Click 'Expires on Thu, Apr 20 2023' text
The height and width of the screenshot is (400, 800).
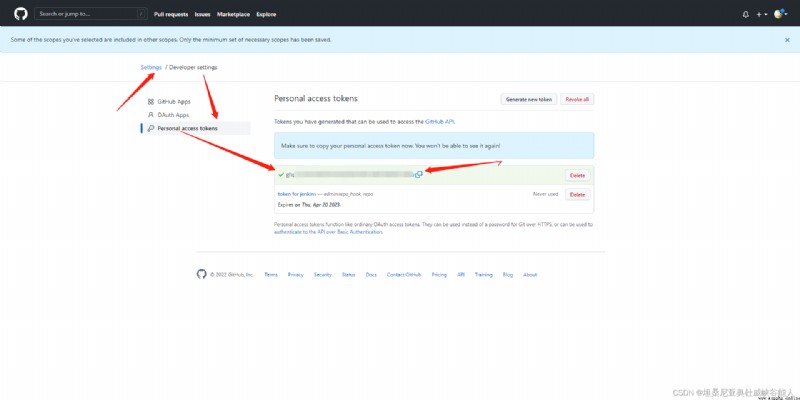pyautogui.click(x=309, y=205)
